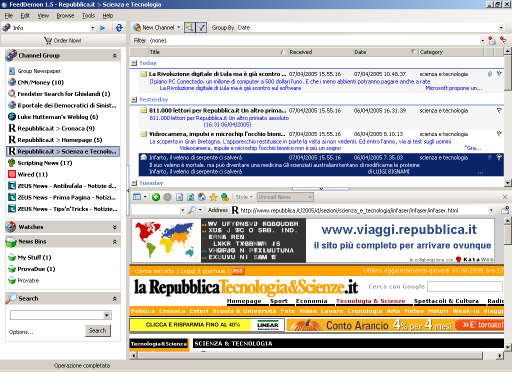Open the Browse menu

click(65, 16)
